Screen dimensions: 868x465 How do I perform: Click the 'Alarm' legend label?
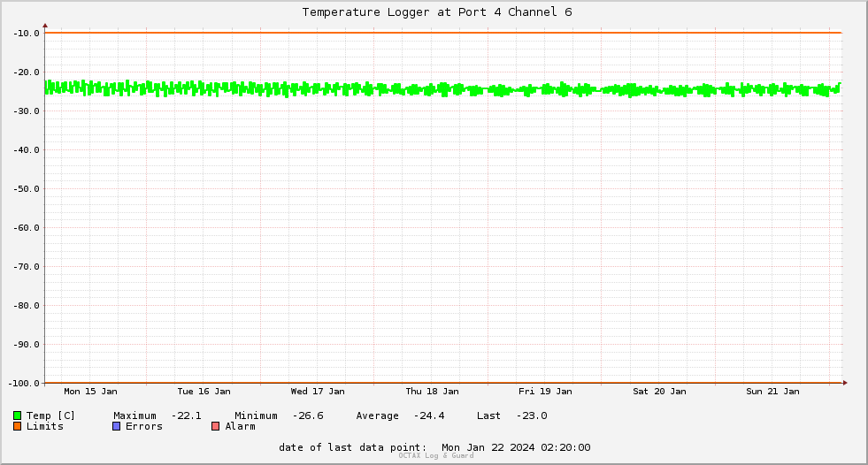[x=241, y=426]
